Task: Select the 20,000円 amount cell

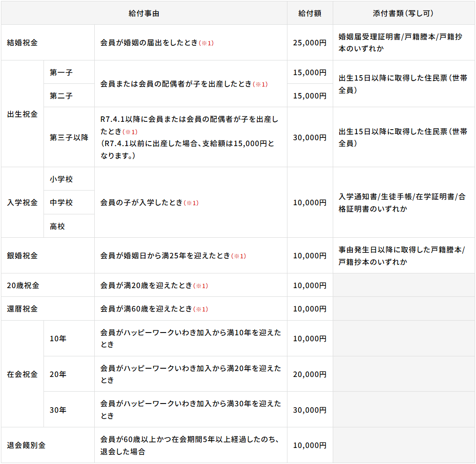Action: coord(309,374)
